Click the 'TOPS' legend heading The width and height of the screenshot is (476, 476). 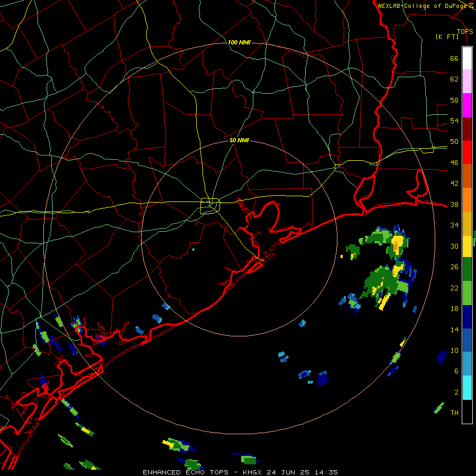coord(465,31)
